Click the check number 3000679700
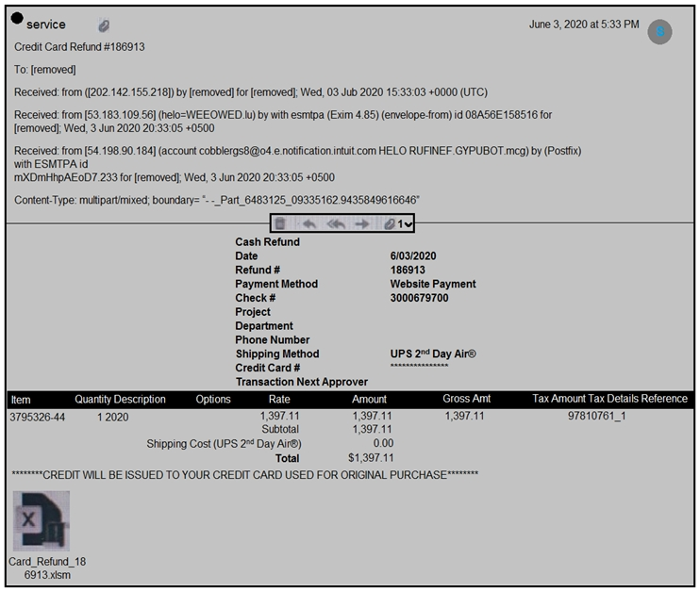Screen dimensions: 700x592 419,298
